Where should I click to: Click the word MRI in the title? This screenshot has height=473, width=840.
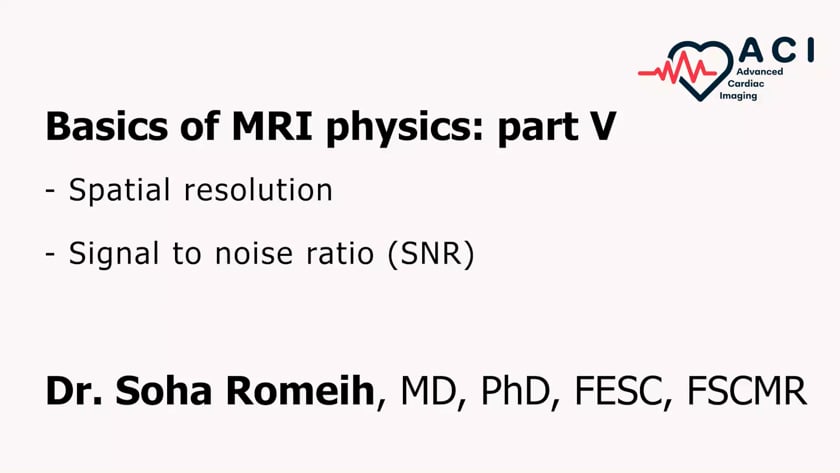272,126
